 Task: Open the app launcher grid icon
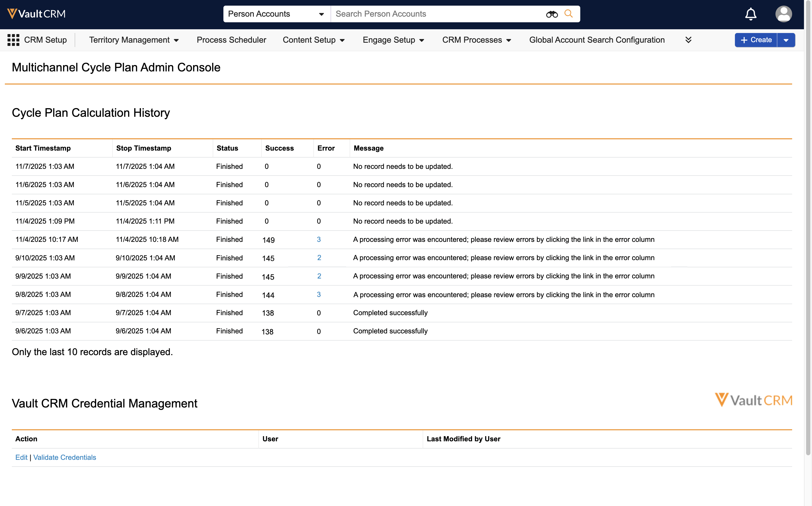point(13,40)
